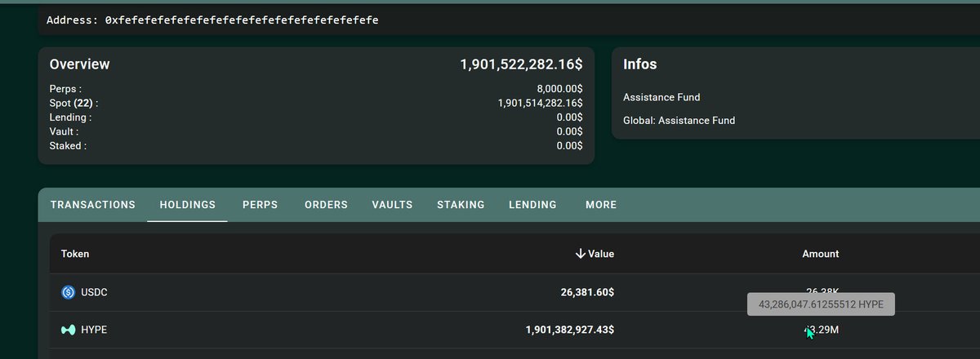
Task: Click the Token column header
Action: [x=75, y=254]
